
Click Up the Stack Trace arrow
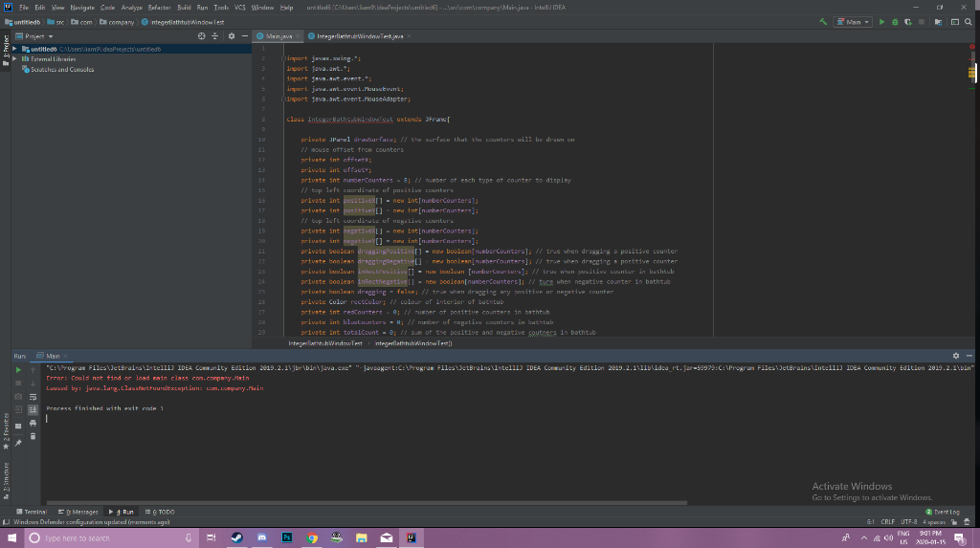tap(33, 370)
